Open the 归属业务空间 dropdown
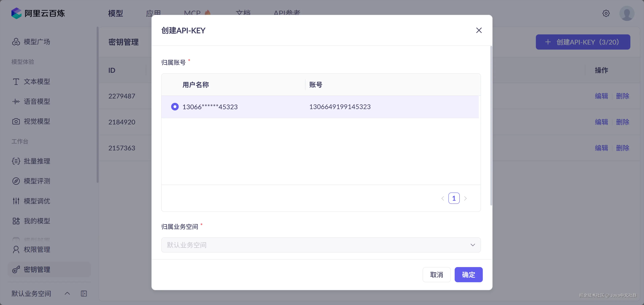Screen dimensions: 644x305 [x=321, y=245]
